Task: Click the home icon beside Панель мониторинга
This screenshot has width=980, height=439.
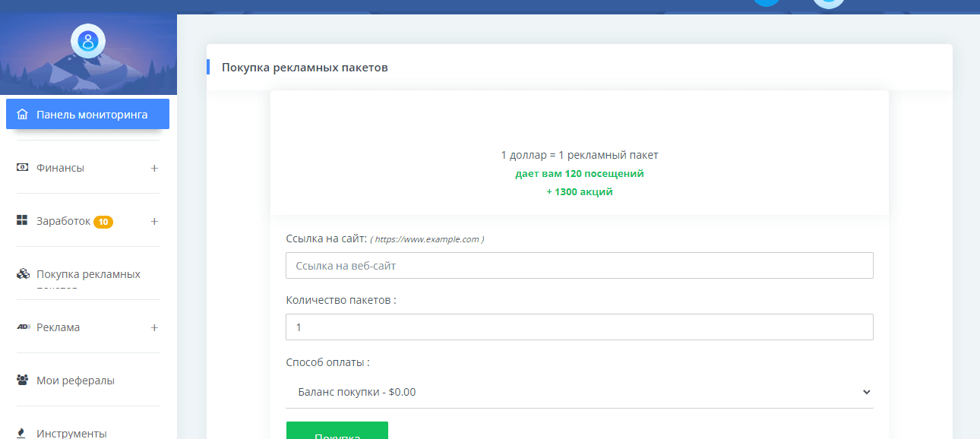Action: (x=22, y=115)
